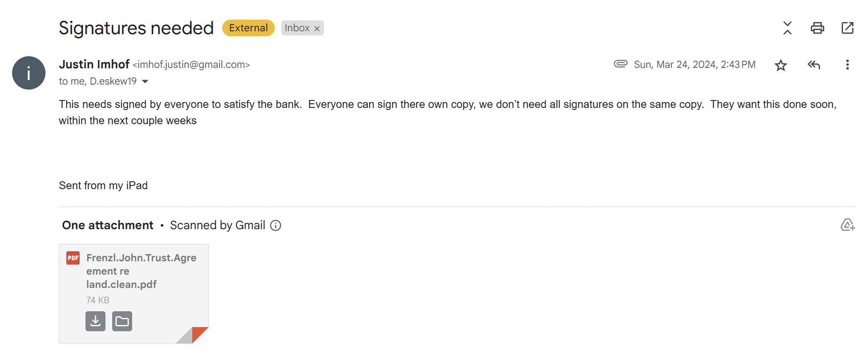
Task: Reply all to Justin Imhof
Action: [x=814, y=65]
